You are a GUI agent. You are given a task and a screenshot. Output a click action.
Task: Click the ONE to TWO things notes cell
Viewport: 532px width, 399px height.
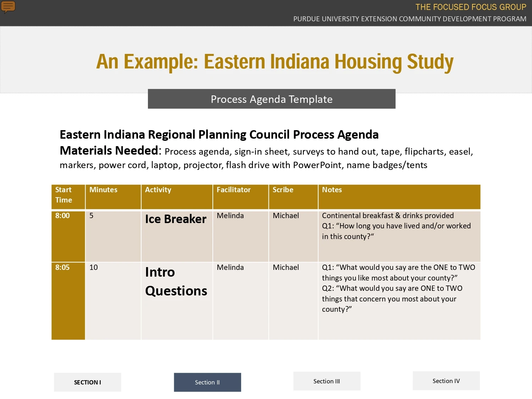[399, 301]
